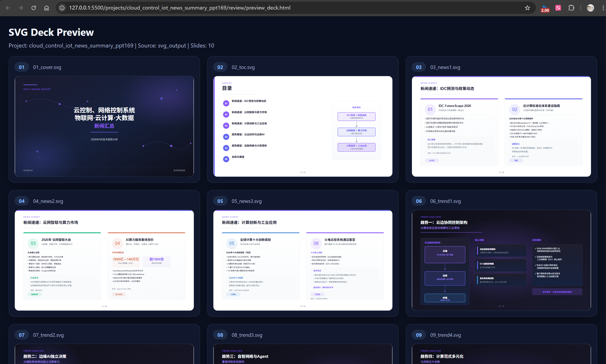Open the 04_news2.svg slide thumbnail
Image resolution: width=606 pixels, height=364 pixels.
click(x=104, y=260)
